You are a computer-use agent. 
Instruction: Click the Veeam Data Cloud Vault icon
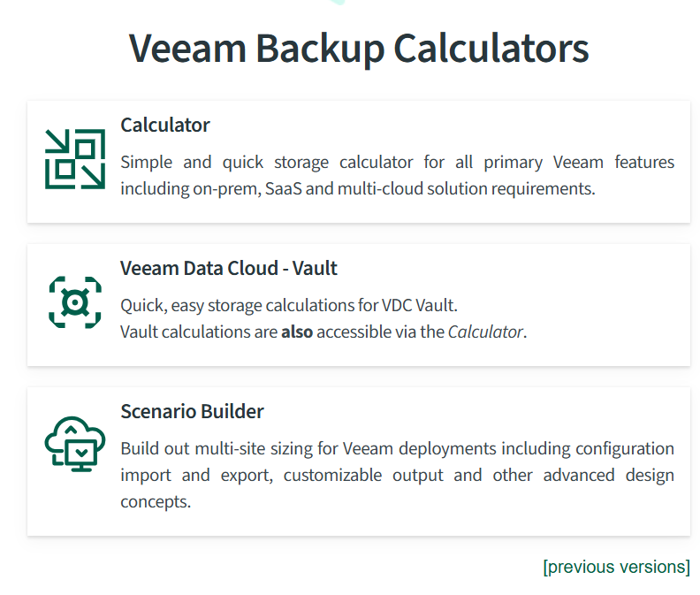coord(75,302)
